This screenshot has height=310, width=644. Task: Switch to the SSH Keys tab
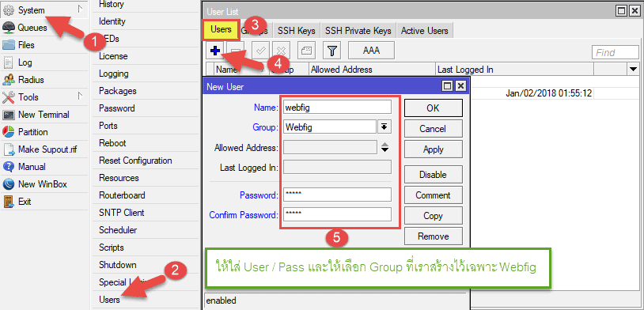[x=296, y=31]
